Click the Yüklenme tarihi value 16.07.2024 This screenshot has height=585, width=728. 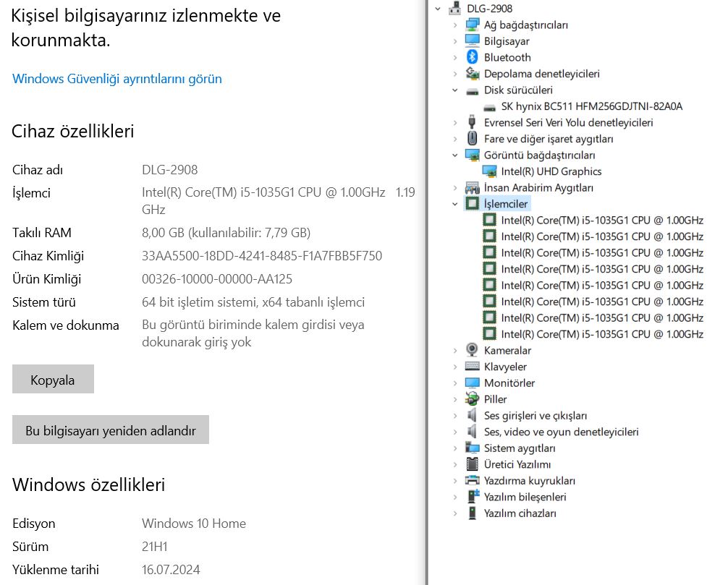click(171, 570)
